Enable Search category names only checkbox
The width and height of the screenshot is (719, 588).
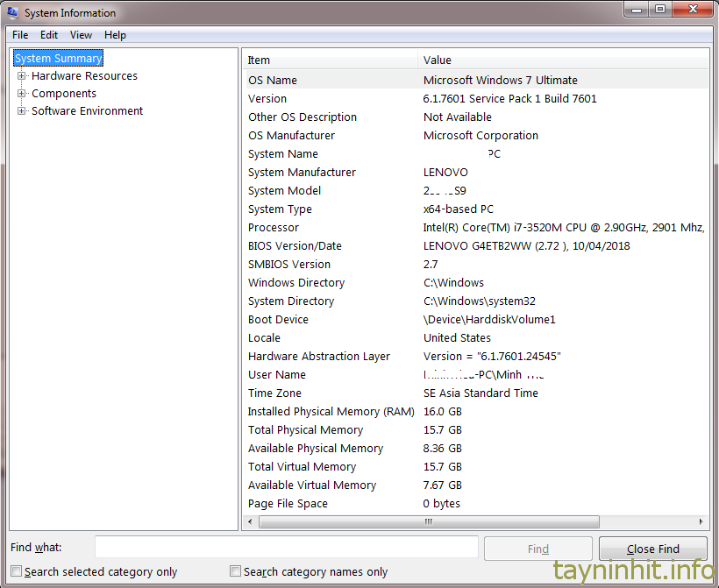(x=235, y=571)
